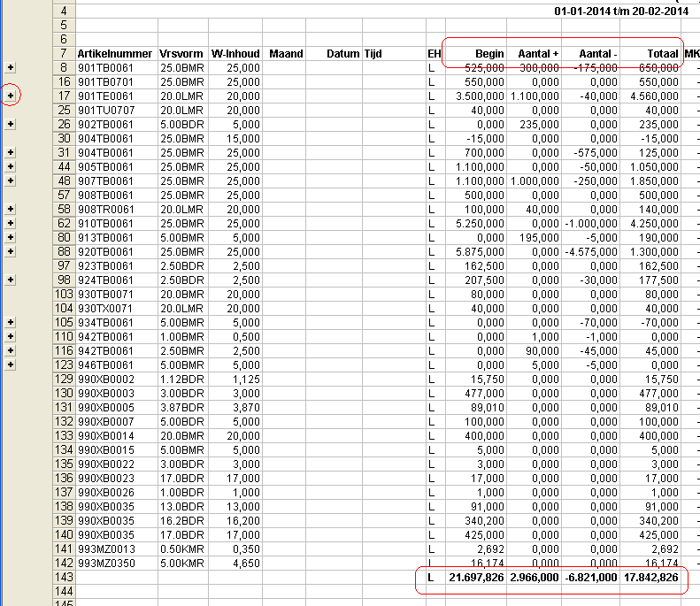This screenshot has width=700, height=606.
Task: Select the cell containing 993MZ0013
Action: click(x=117, y=548)
